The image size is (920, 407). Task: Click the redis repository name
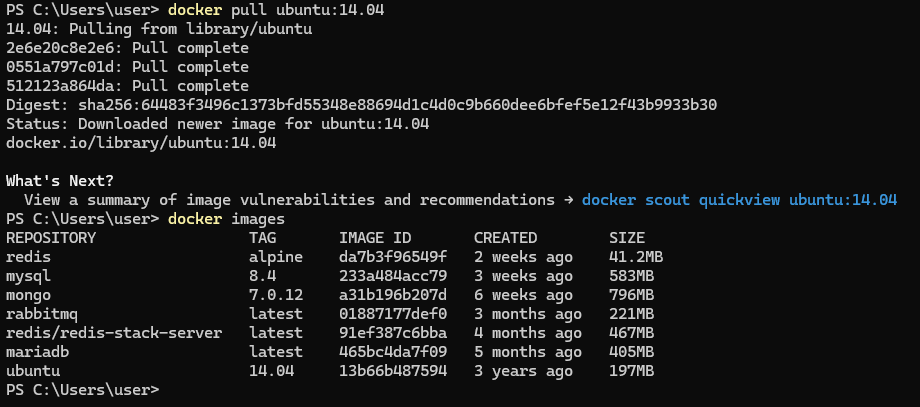pyautogui.click(x=28, y=257)
